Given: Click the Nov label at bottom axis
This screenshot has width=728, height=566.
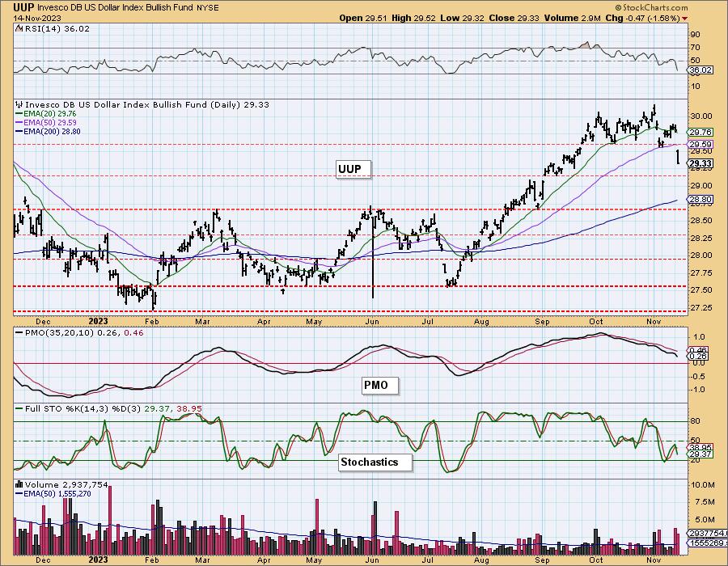Looking at the screenshot, I should pos(654,560).
